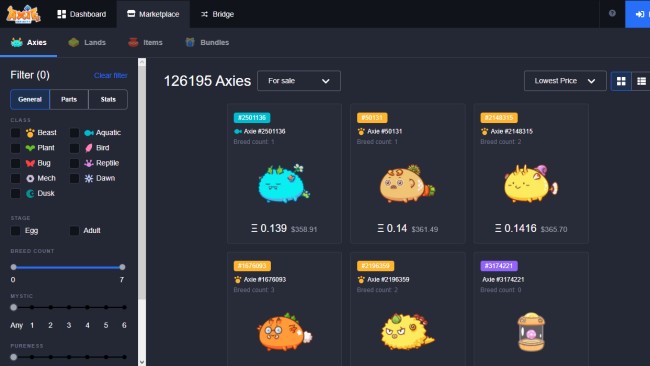Image resolution: width=650 pixels, height=366 pixels.
Task: Click the Plant leaf class icon
Action: point(30,148)
